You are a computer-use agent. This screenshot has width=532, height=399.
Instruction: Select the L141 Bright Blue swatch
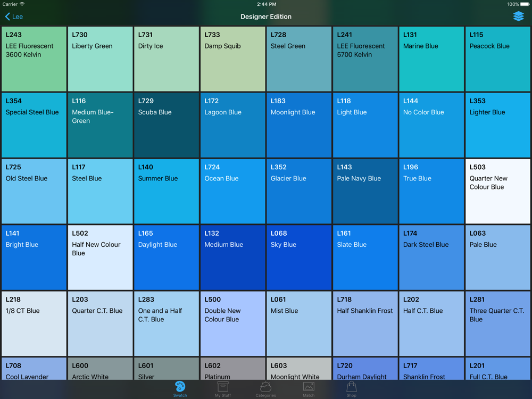[34, 257]
